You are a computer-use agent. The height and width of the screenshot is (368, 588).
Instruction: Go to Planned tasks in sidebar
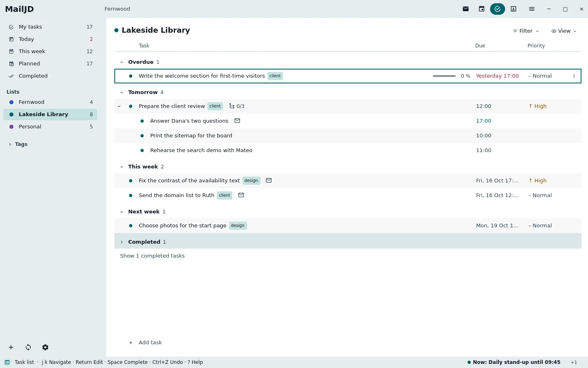(50, 64)
